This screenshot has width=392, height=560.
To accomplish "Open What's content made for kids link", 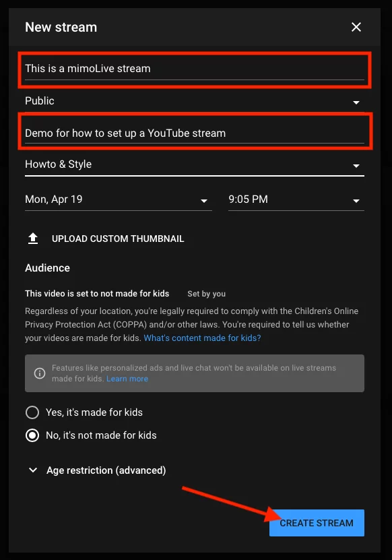I will pos(202,338).
